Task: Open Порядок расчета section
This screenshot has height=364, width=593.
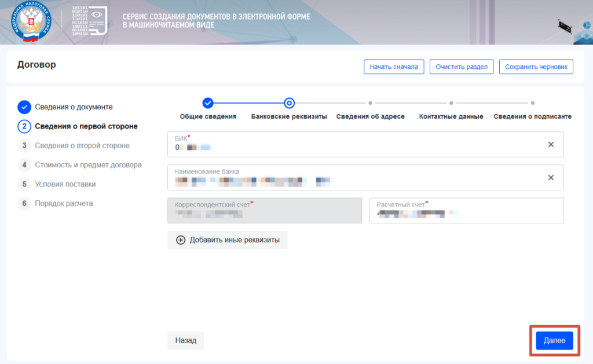Action: (x=64, y=203)
